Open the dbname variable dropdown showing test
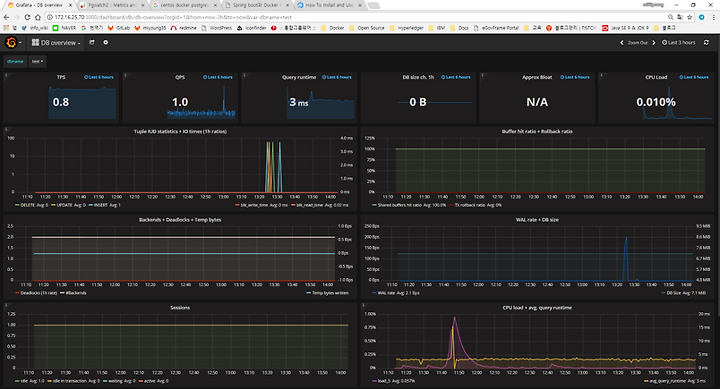720x389 pixels. click(37, 61)
